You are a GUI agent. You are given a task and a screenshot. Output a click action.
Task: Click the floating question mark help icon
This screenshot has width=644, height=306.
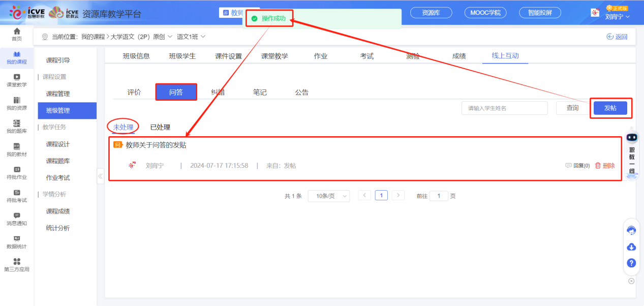[631, 263]
